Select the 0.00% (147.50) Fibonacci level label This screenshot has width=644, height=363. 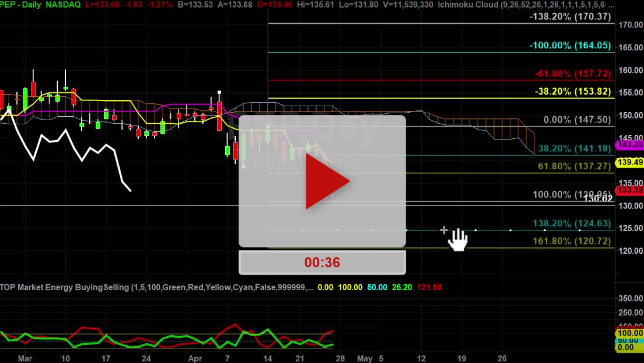click(x=577, y=120)
